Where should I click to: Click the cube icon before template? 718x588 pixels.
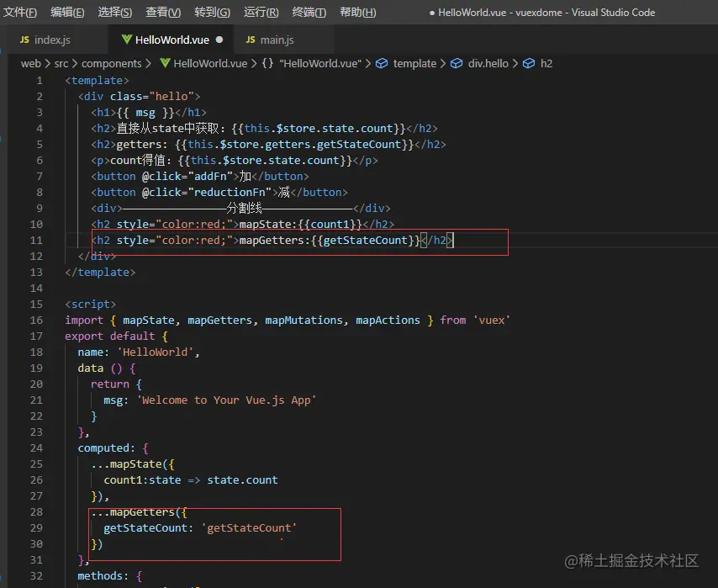382,63
